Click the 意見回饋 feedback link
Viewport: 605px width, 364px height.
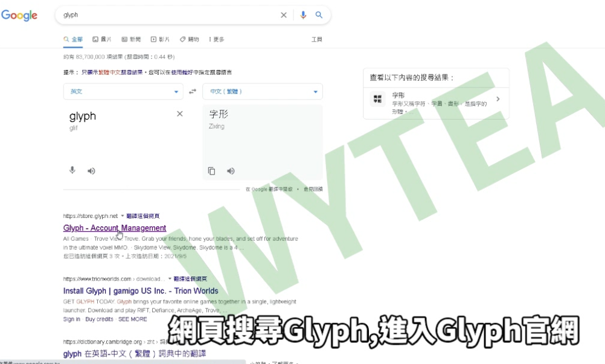pos(313,190)
